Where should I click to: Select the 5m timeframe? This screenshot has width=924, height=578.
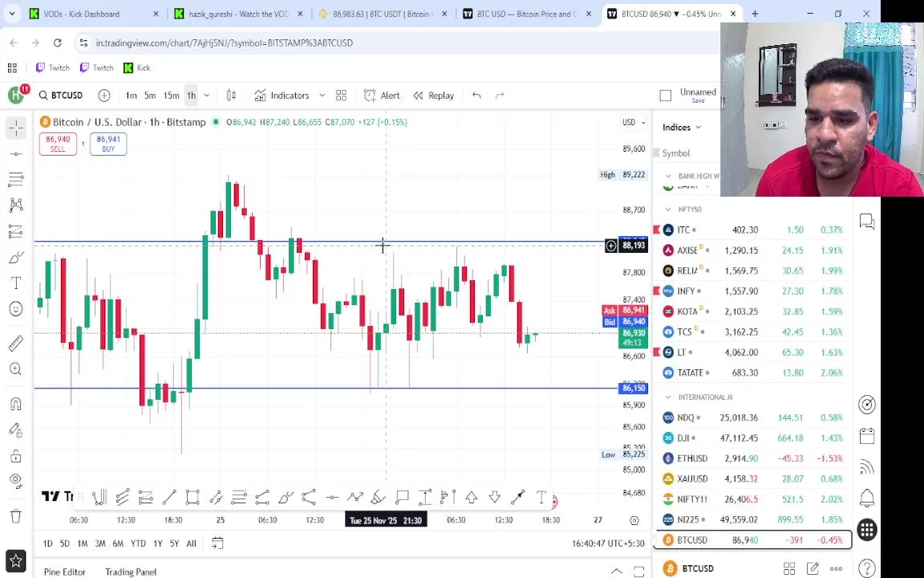(x=150, y=96)
